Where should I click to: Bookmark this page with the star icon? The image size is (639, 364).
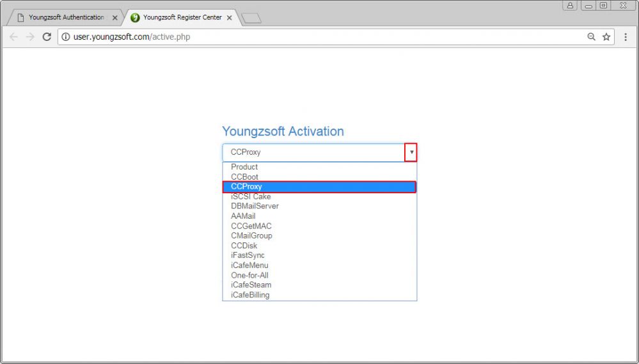coord(606,36)
